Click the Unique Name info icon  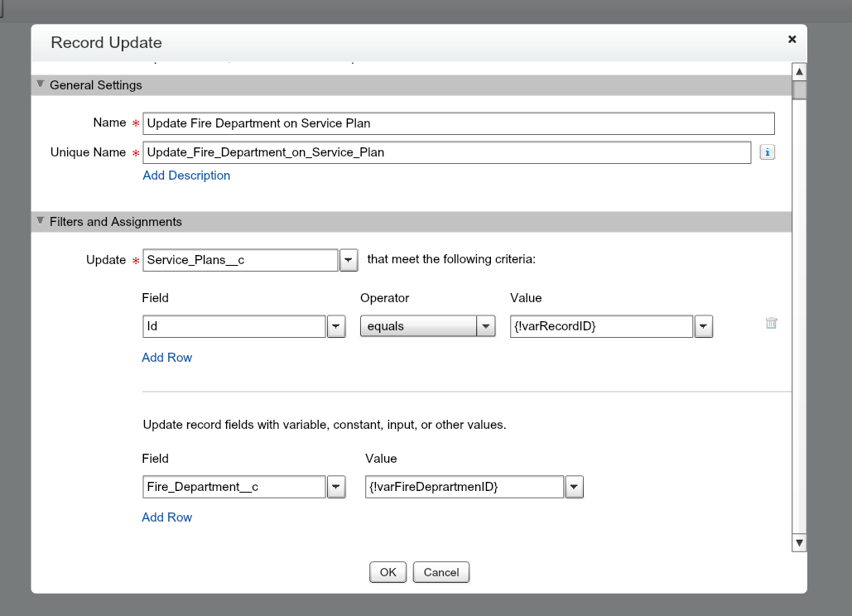[767, 152]
